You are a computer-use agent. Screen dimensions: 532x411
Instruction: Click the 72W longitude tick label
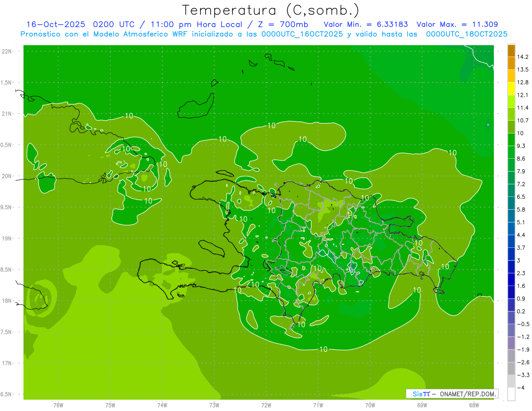266,405
